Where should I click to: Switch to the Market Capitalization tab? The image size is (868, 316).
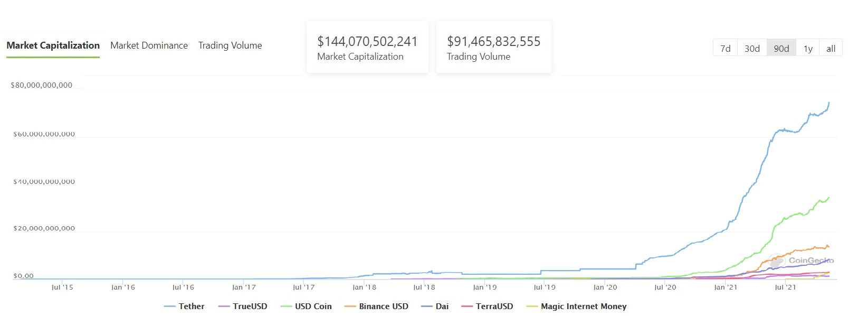[53, 45]
